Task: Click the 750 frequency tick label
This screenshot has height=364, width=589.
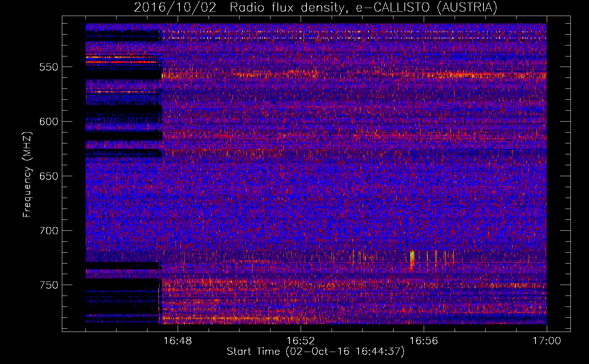Action: [49, 285]
